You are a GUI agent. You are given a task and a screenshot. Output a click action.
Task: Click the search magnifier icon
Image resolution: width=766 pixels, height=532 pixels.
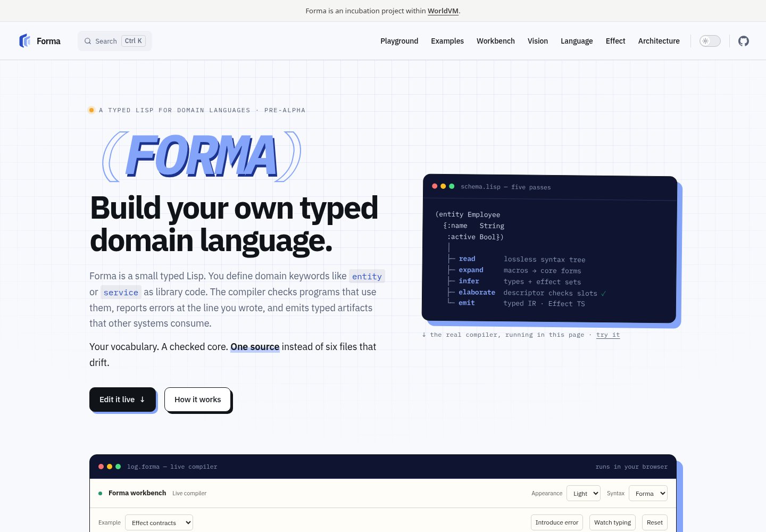pyautogui.click(x=88, y=41)
